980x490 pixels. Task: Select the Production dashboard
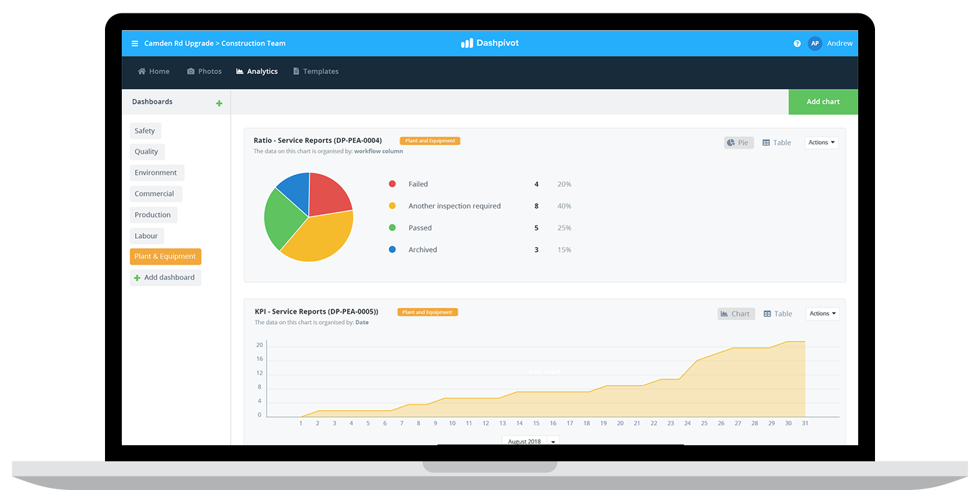click(x=153, y=215)
